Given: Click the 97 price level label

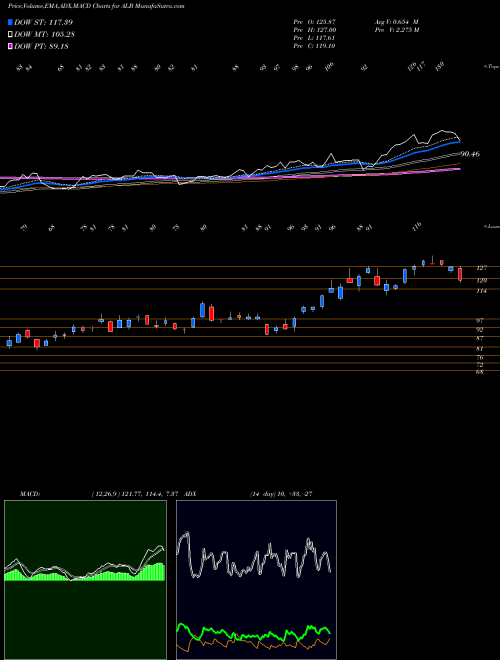Looking at the screenshot, I should pyautogui.click(x=480, y=321).
